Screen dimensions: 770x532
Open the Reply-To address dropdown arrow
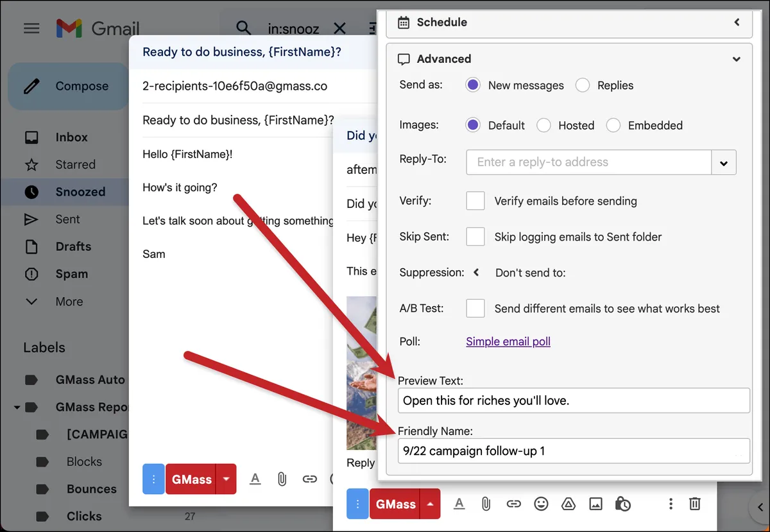pos(724,162)
